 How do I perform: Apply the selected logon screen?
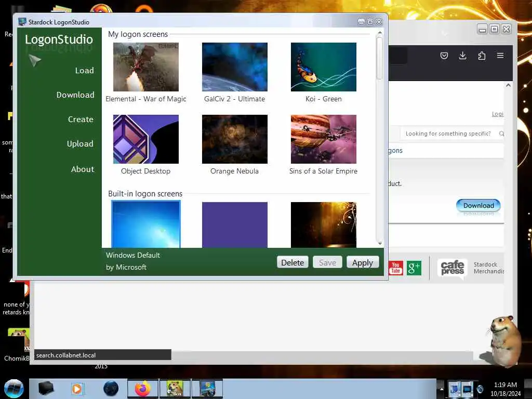tap(363, 262)
